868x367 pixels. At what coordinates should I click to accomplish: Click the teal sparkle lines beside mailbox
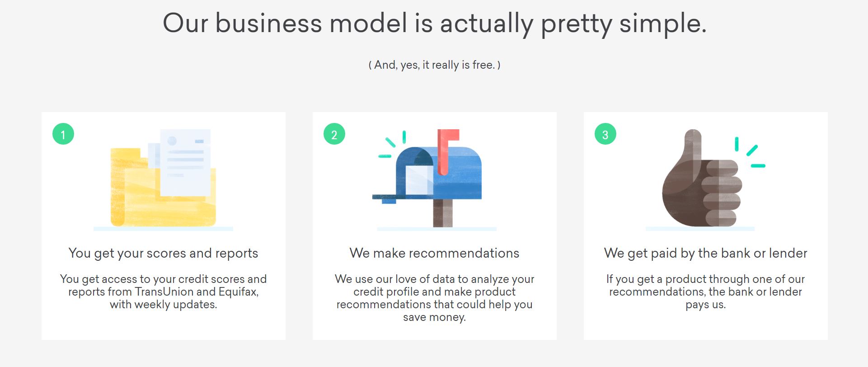tap(392, 144)
